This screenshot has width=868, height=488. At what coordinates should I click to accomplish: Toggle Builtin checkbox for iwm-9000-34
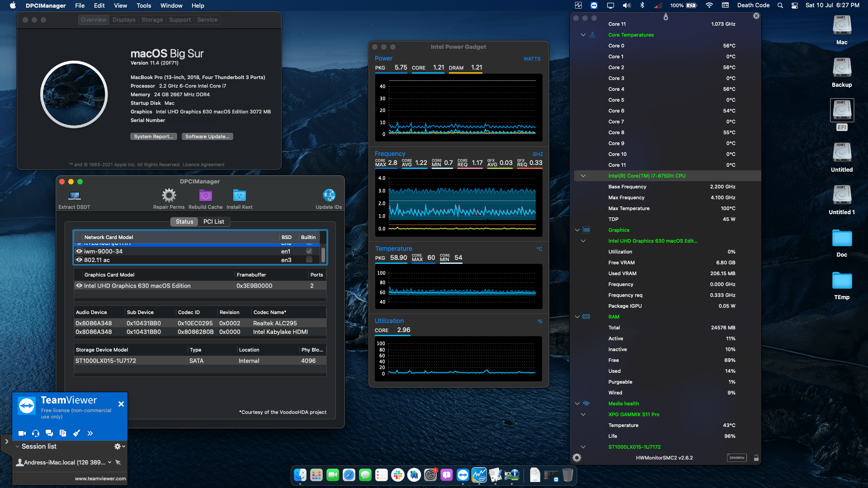pyautogui.click(x=309, y=251)
